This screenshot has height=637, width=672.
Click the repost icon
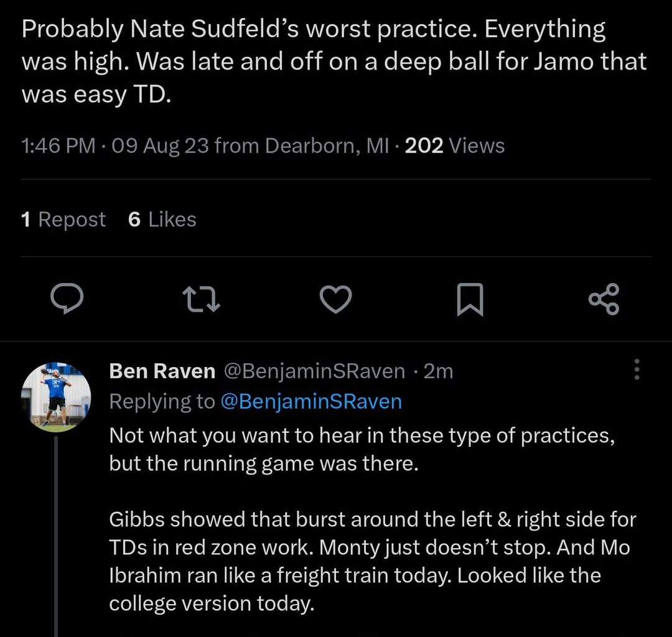[202, 299]
